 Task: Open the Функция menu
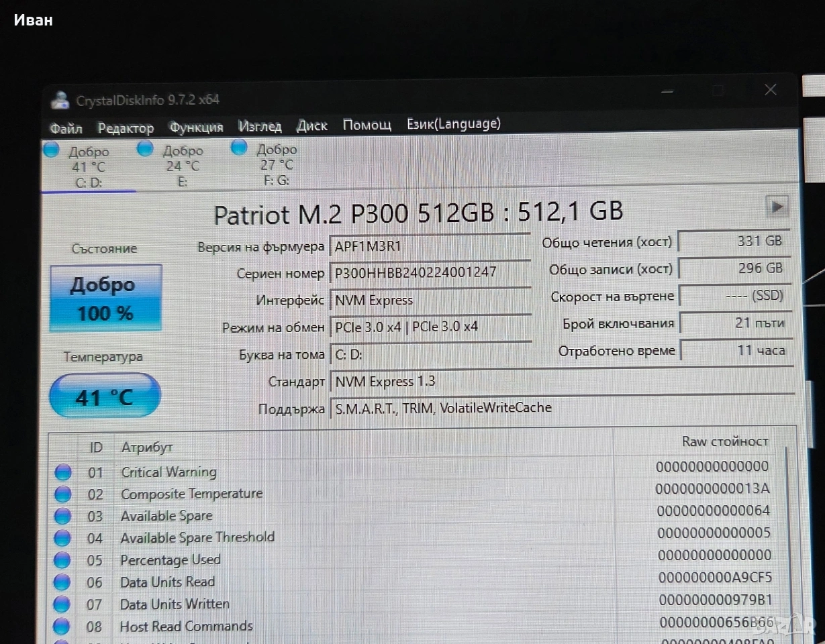pyautogui.click(x=196, y=127)
